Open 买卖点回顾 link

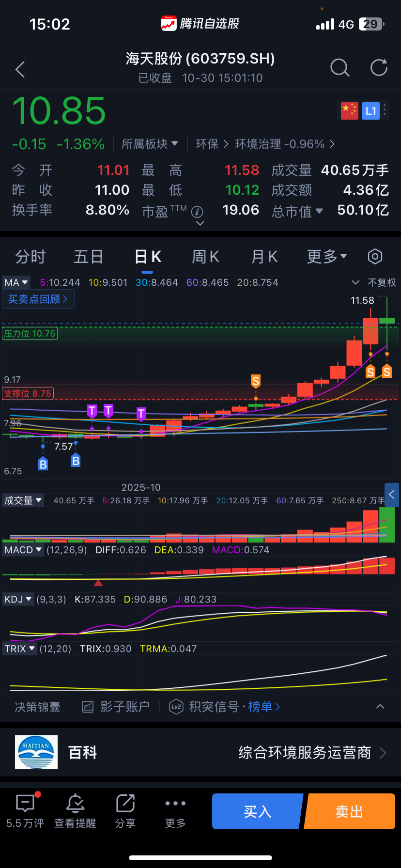[x=38, y=299]
